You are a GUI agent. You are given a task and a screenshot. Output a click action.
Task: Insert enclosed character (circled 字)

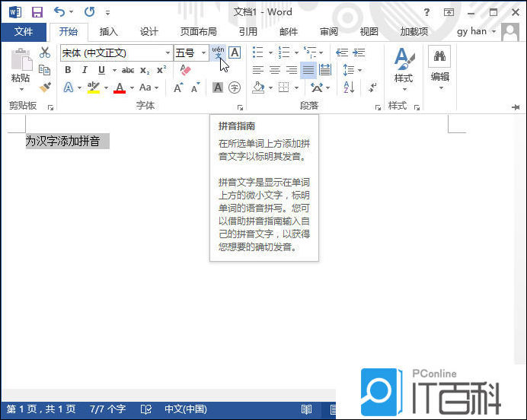tap(235, 87)
